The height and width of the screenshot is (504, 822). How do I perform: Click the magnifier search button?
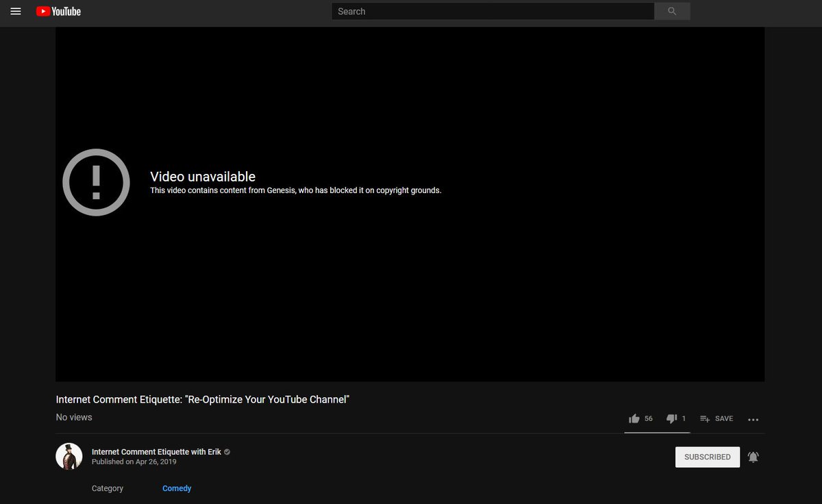[672, 12]
